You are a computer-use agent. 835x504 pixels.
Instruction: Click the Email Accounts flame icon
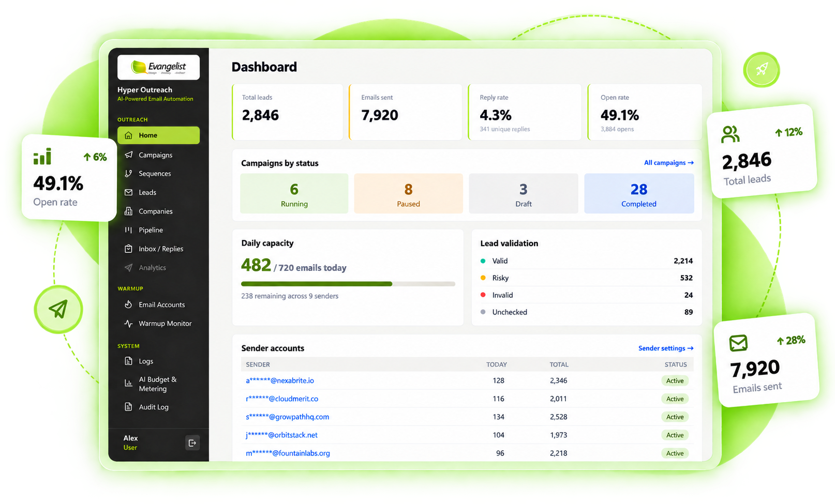pyautogui.click(x=128, y=304)
